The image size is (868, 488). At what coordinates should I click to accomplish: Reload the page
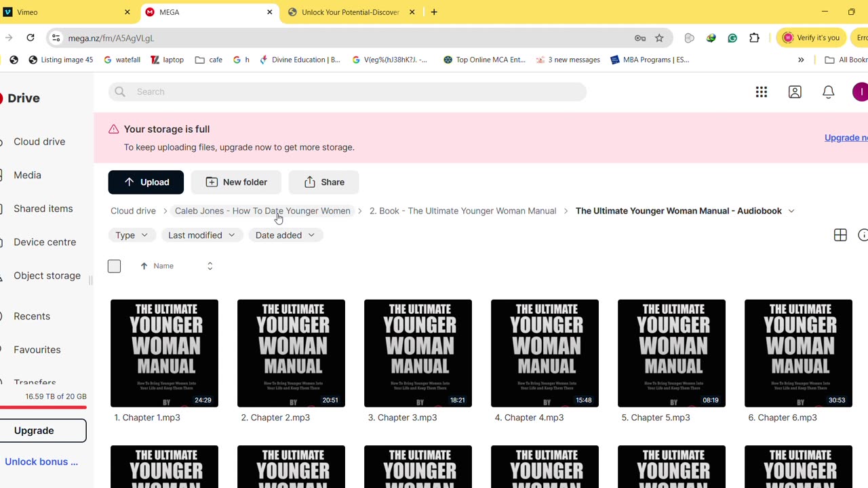[x=31, y=38]
